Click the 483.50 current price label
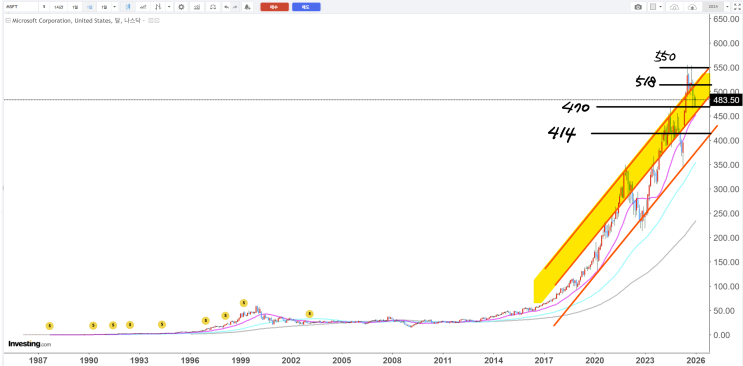 coord(725,100)
